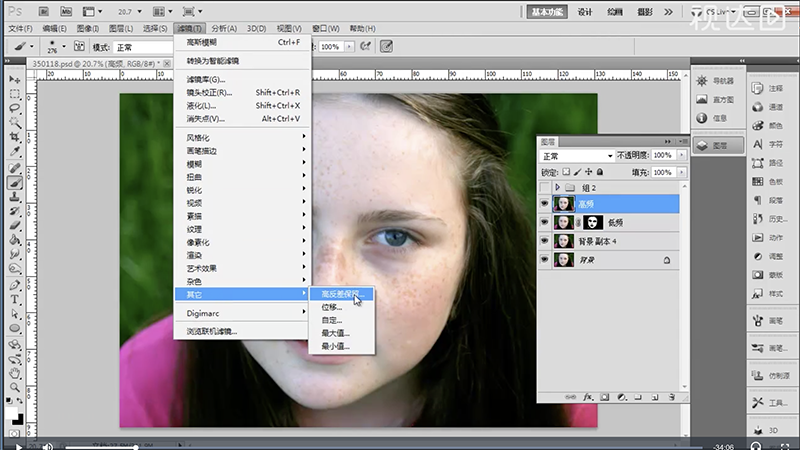Toggle lock transparent pixels
Screen dimensions: 800x450
[566, 172]
